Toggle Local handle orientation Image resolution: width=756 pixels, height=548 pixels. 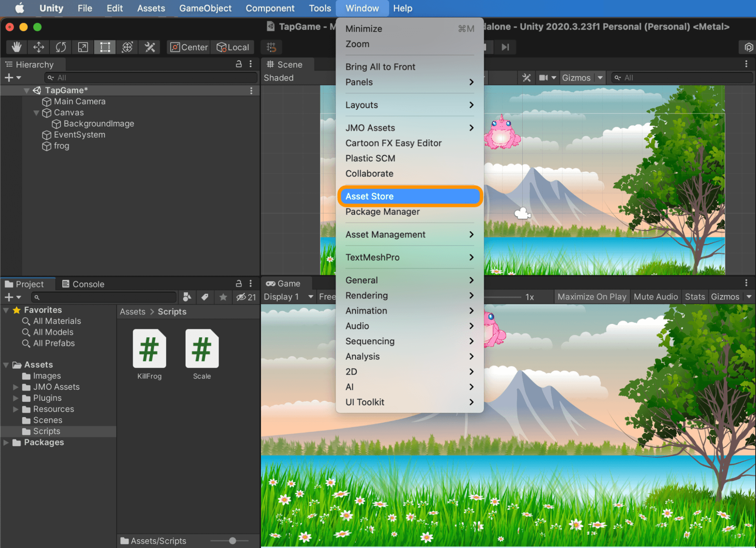click(233, 47)
